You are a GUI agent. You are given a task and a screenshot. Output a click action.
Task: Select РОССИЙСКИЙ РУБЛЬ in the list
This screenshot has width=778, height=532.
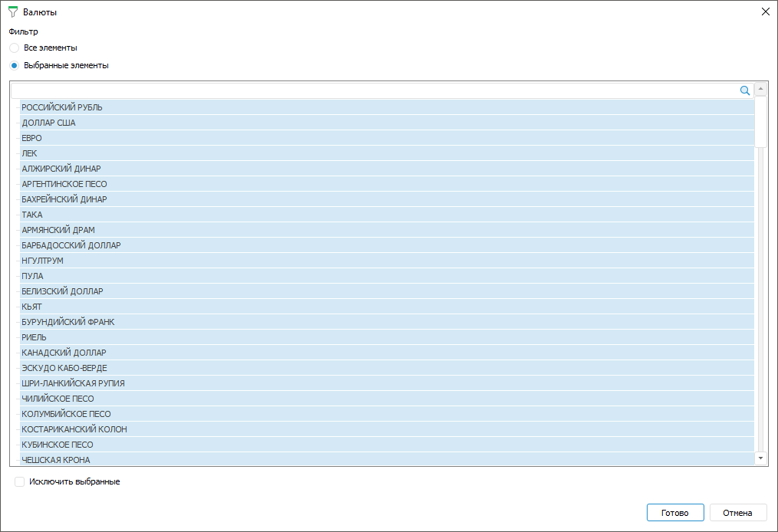point(62,107)
